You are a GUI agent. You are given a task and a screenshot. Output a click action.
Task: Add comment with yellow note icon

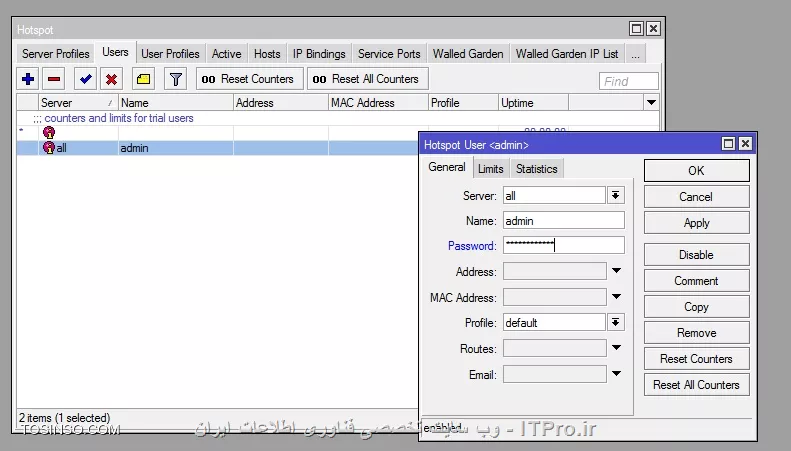(143, 79)
